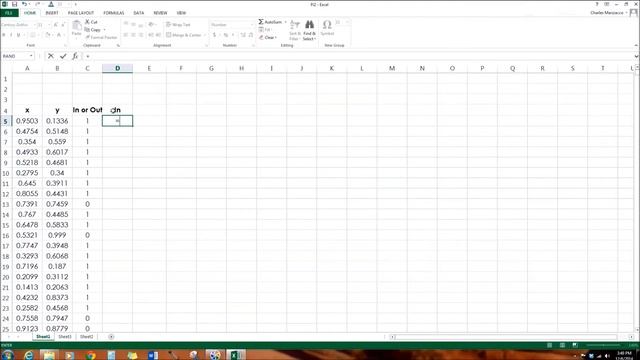Click cell B24 containing 0.7947

[x=57, y=318]
